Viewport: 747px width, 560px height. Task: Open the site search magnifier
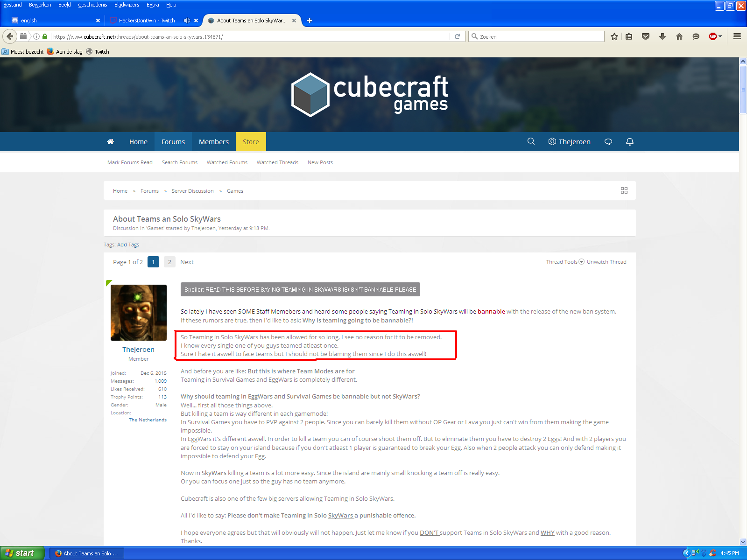click(x=531, y=141)
